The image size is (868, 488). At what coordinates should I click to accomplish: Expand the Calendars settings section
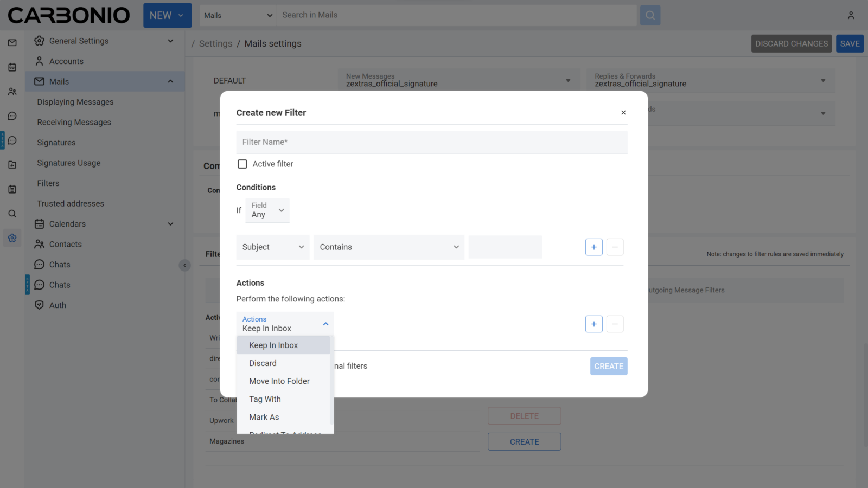(170, 223)
